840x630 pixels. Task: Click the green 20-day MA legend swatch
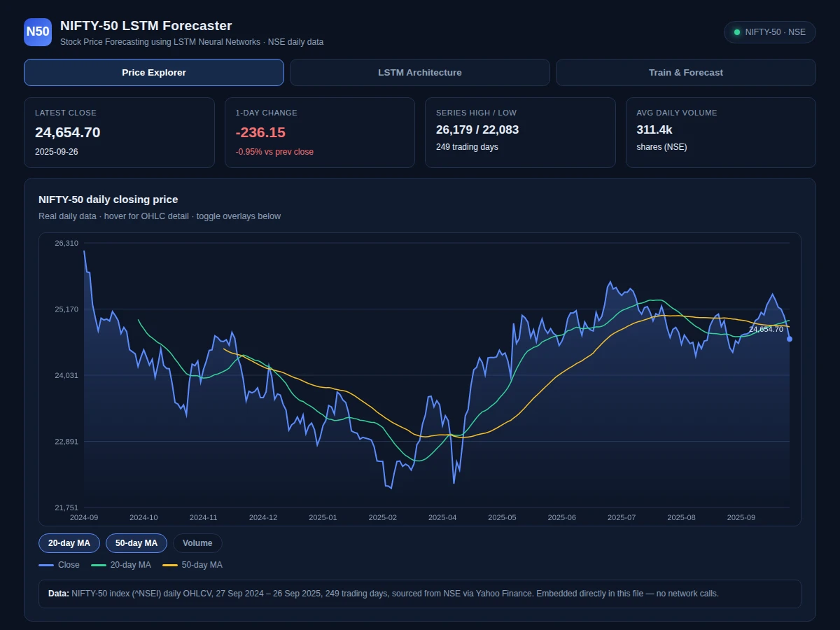(x=99, y=565)
